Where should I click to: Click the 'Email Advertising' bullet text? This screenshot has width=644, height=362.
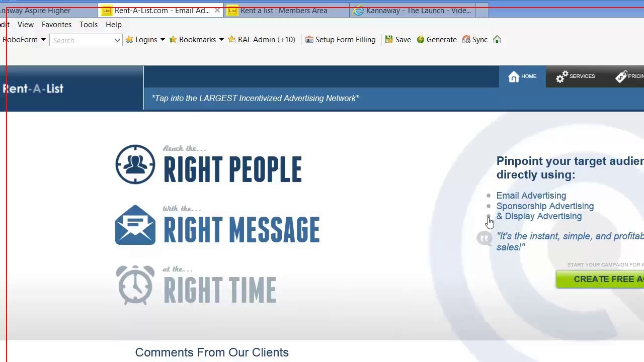click(x=531, y=196)
